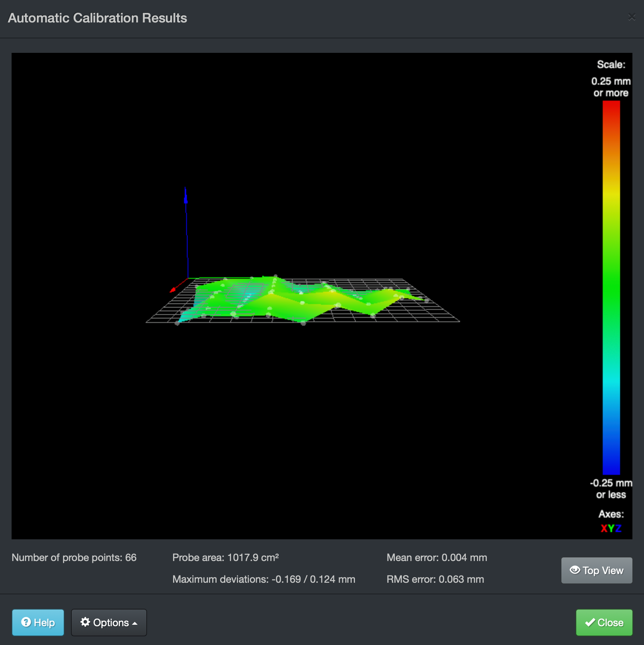Click the color scale gradient bar
644x645 pixels.
(611, 288)
